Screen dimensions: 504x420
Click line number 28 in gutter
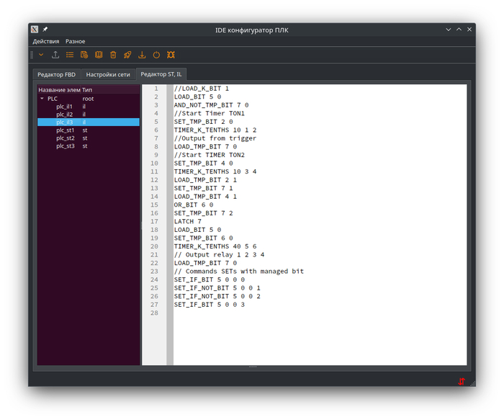coord(154,313)
